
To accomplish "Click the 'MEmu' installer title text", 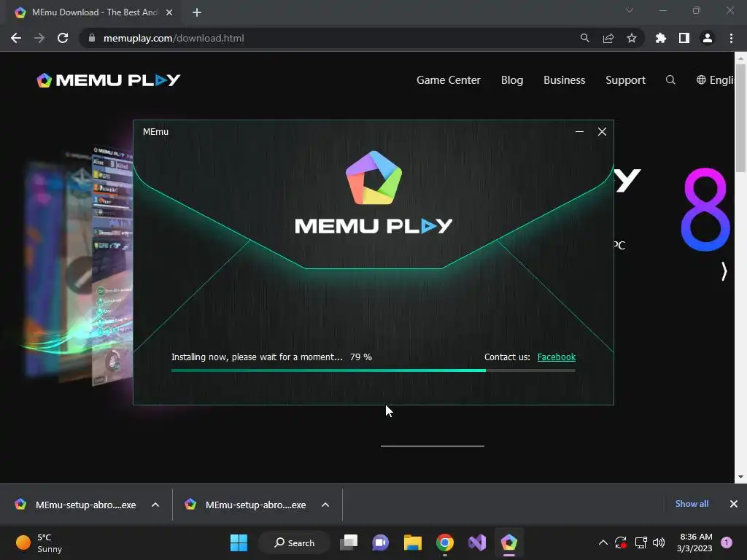I will [x=156, y=132].
